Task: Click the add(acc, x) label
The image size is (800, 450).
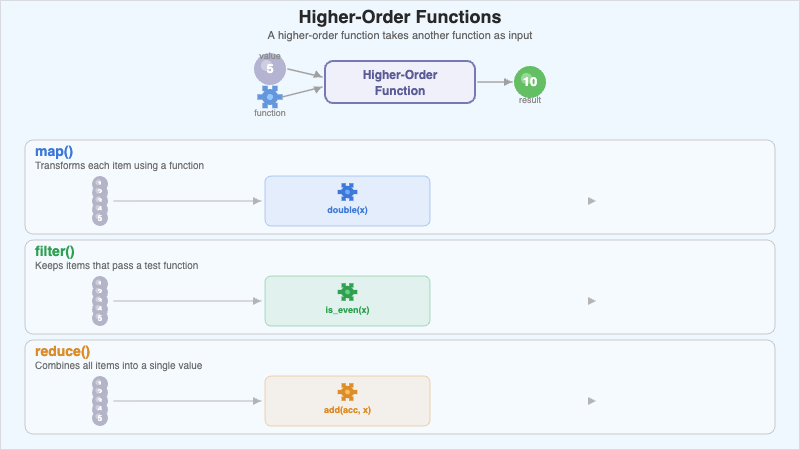Action: pos(347,410)
